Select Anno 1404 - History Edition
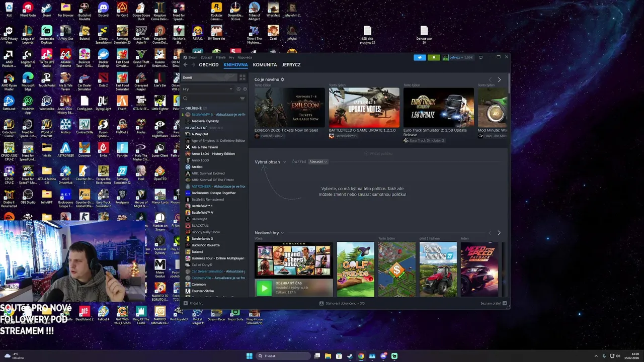This screenshot has width=644, height=362. click(213, 154)
